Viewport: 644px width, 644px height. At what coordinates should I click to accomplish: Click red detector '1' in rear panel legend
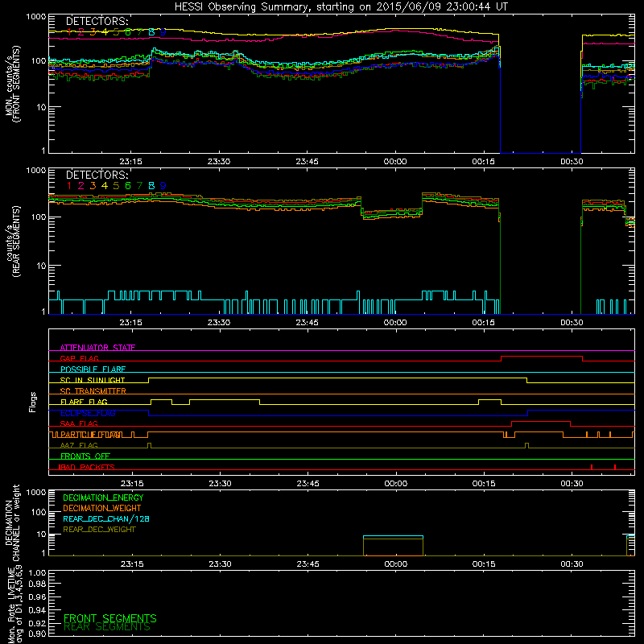click(69, 186)
